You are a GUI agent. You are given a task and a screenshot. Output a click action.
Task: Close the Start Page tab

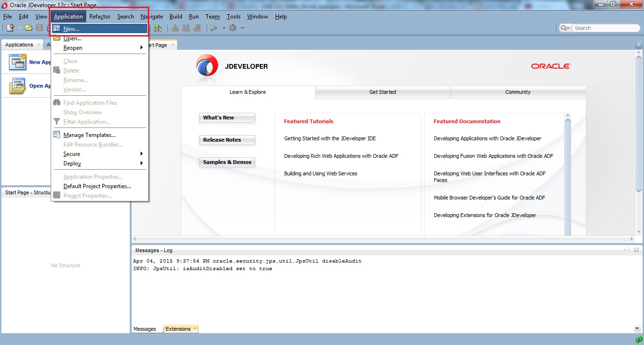point(173,45)
